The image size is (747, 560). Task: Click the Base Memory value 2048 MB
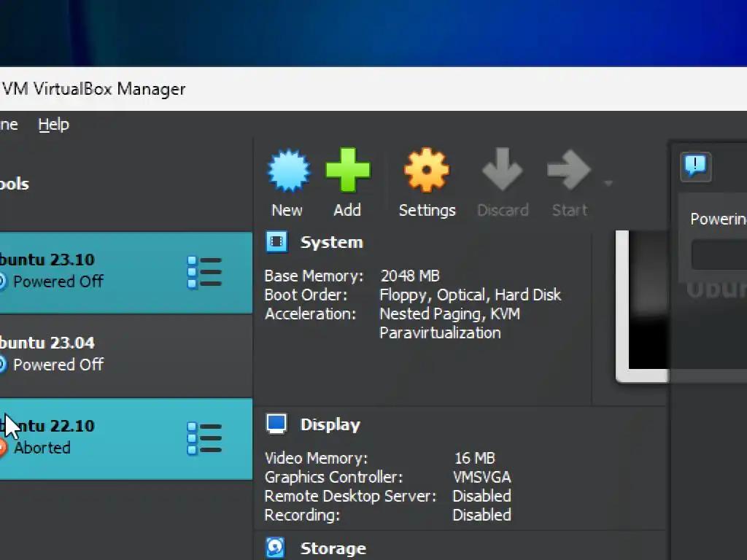410,276
